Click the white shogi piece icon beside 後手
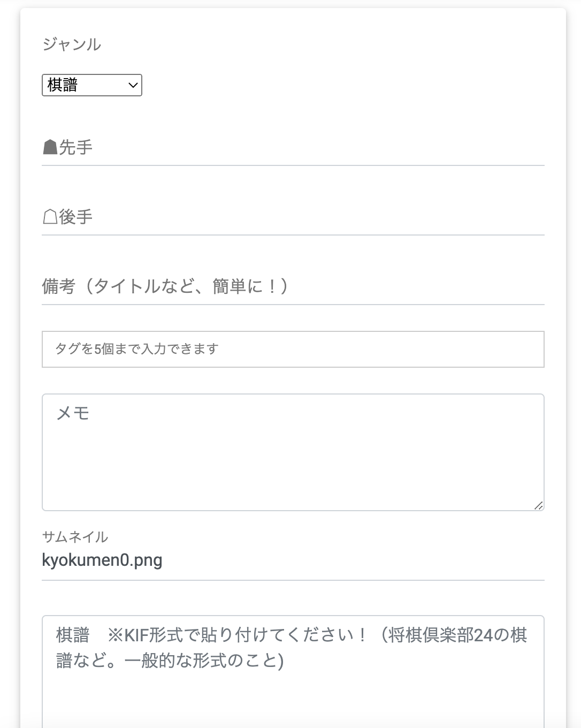The width and height of the screenshot is (581, 728). pyautogui.click(x=51, y=216)
